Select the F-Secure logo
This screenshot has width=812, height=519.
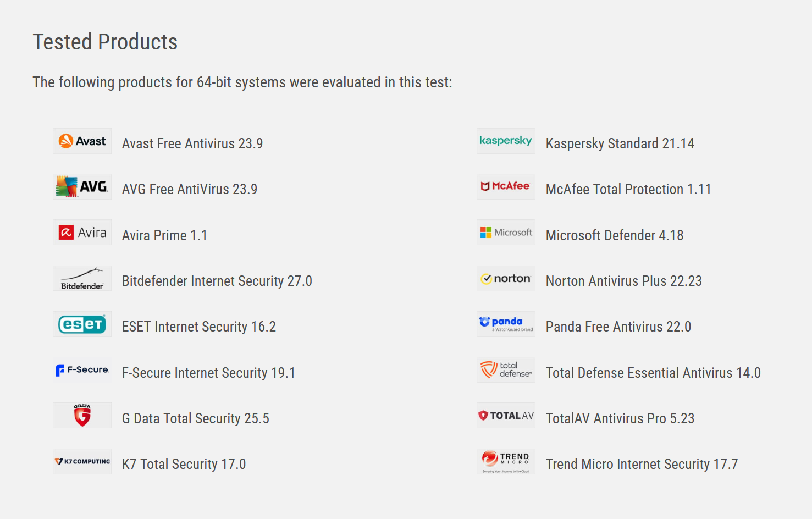pyautogui.click(x=82, y=370)
